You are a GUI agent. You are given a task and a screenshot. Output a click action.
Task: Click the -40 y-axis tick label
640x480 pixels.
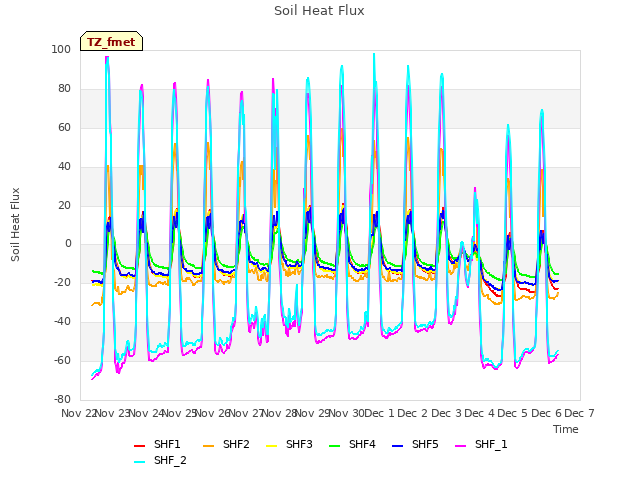tap(62, 322)
